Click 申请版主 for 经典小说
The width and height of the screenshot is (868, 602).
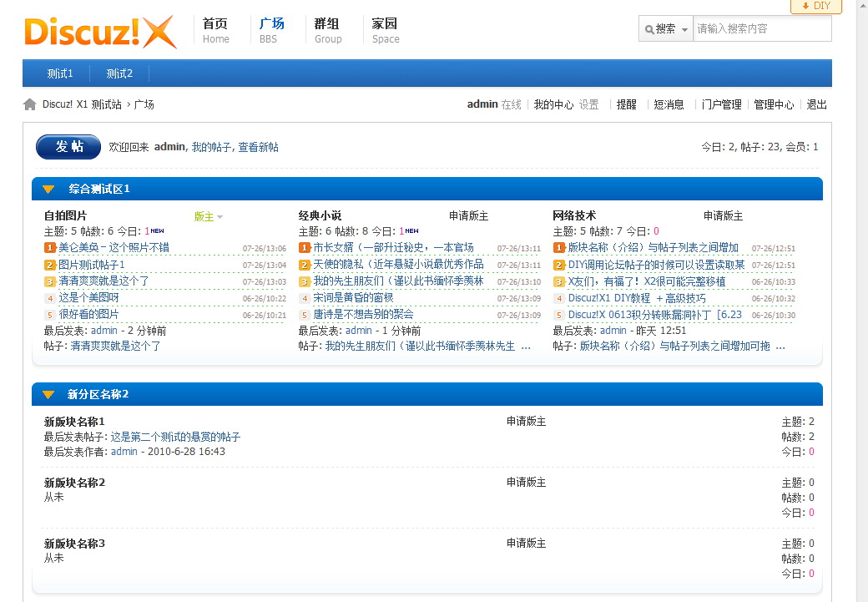pyautogui.click(x=468, y=215)
